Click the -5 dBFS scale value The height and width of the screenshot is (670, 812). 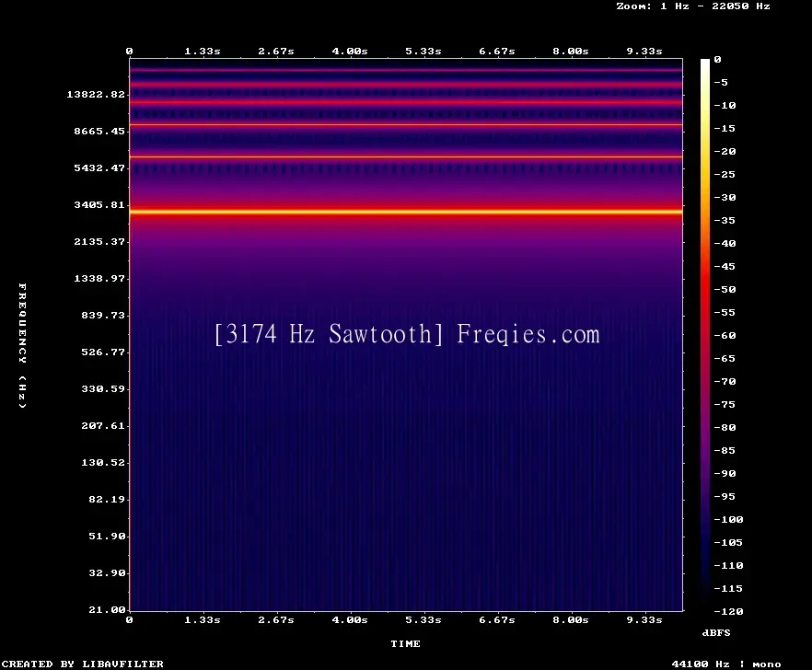pyautogui.click(x=721, y=82)
